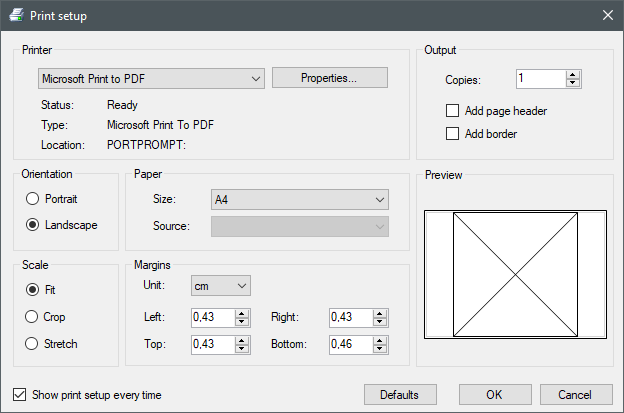The width and height of the screenshot is (624, 413).
Task: Uncheck Show print setup every time
Action: [21, 394]
